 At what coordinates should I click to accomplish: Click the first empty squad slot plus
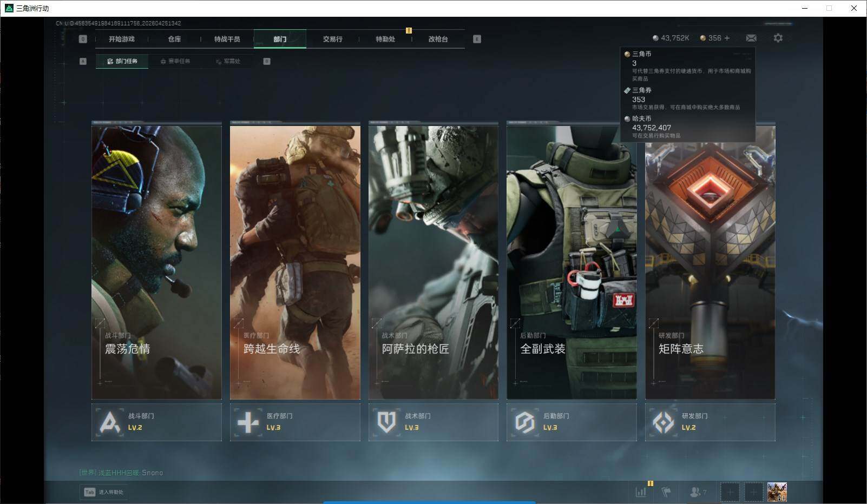730,492
